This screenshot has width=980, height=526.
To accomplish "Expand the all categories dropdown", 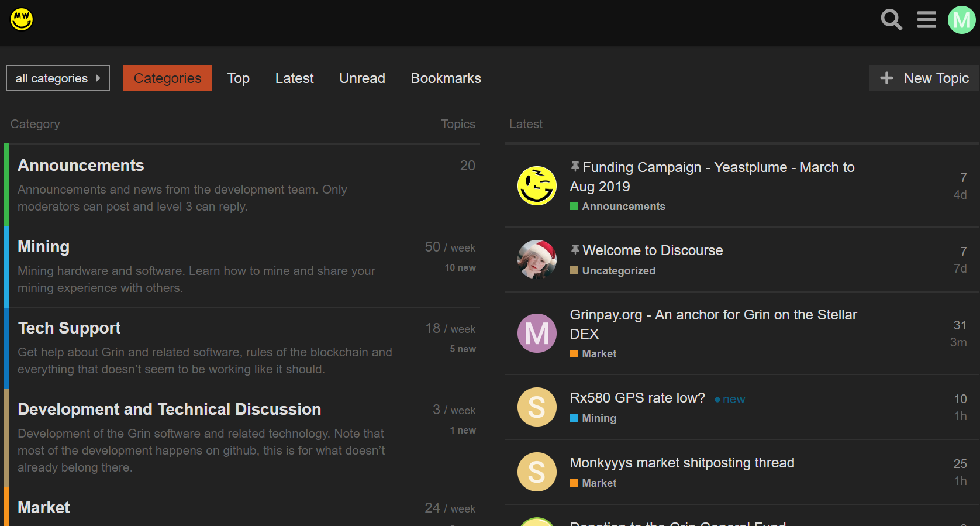I will (x=58, y=78).
